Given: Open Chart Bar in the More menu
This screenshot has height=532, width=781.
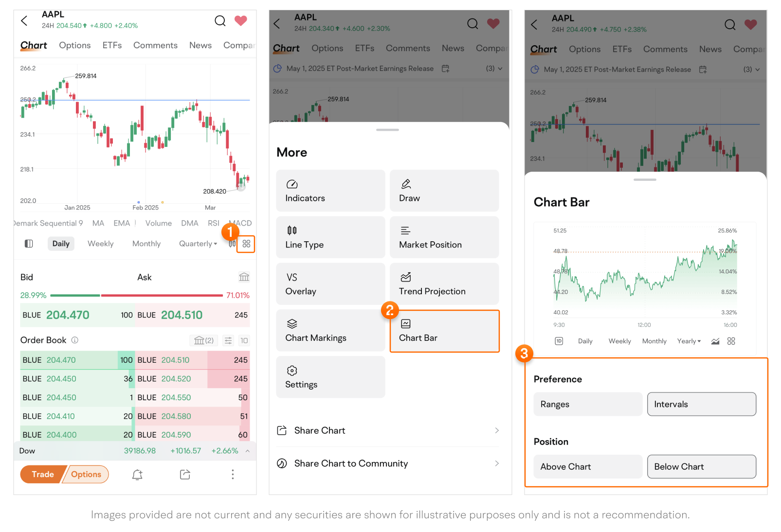Looking at the screenshot, I should [x=444, y=331].
